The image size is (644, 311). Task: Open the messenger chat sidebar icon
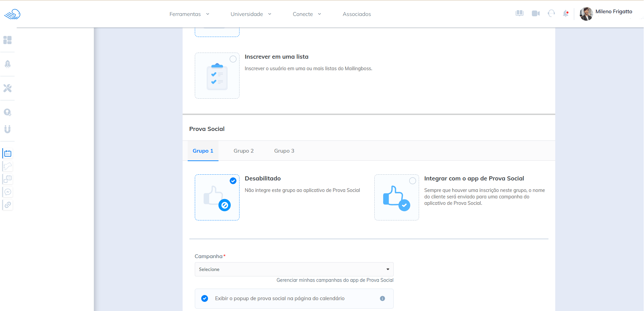point(8,192)
